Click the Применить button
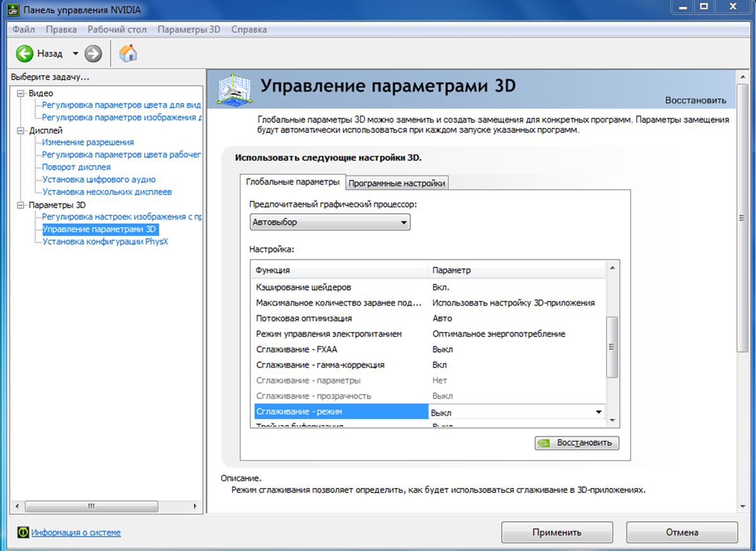Image resolution: width=756 pixels, height=551 pixels. (557, 531)
